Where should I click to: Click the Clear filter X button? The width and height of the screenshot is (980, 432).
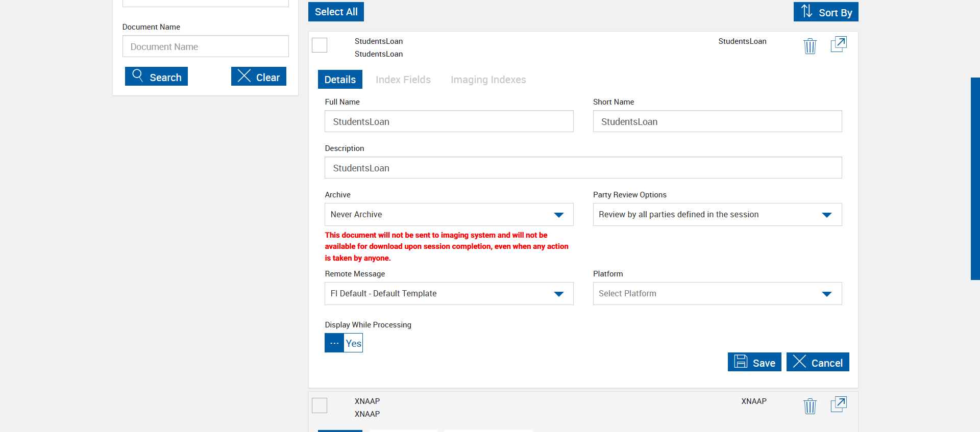258,77
